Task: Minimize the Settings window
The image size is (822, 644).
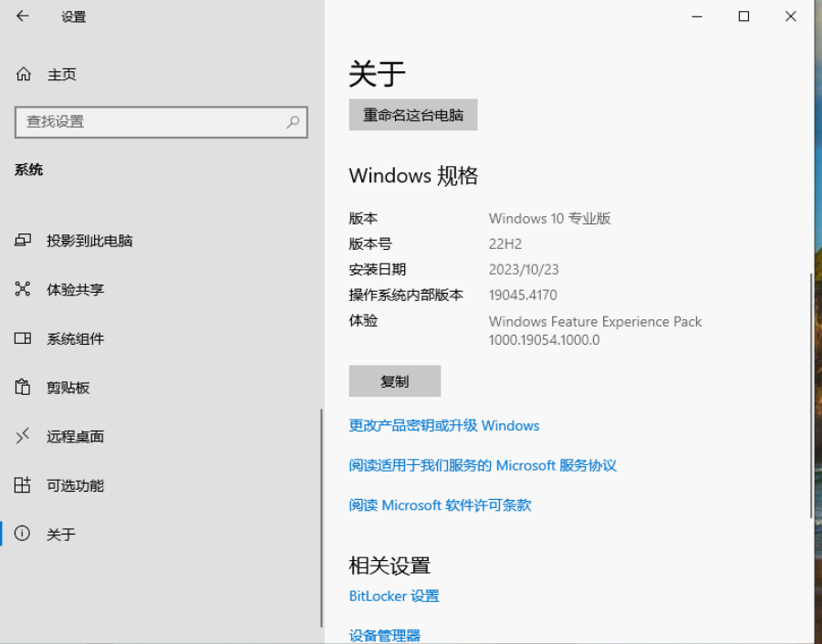Action: pyautogui.click(x=697, y=16)
